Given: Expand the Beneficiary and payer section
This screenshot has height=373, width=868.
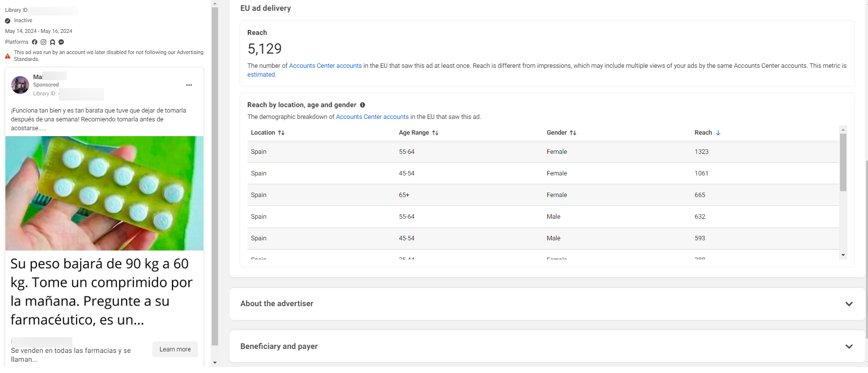Looking at the screenshot, I should pos(848,346).
